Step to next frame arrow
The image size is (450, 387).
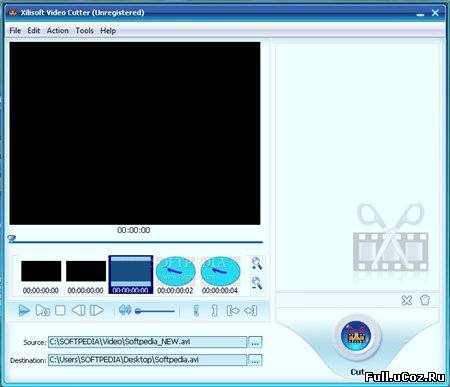pos(97,310)
